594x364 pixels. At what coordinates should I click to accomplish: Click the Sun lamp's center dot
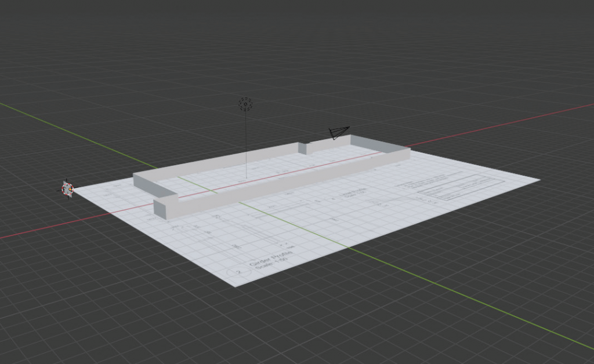tap(245, 104)
